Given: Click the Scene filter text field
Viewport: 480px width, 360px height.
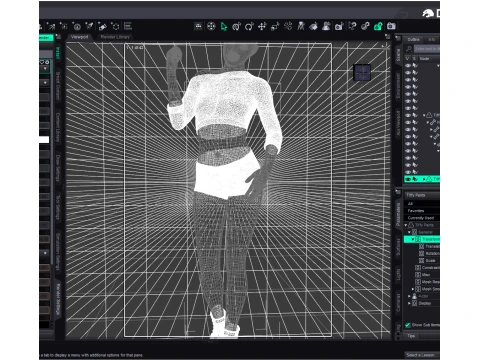Looking at the screenshot, I should [427, 49].
